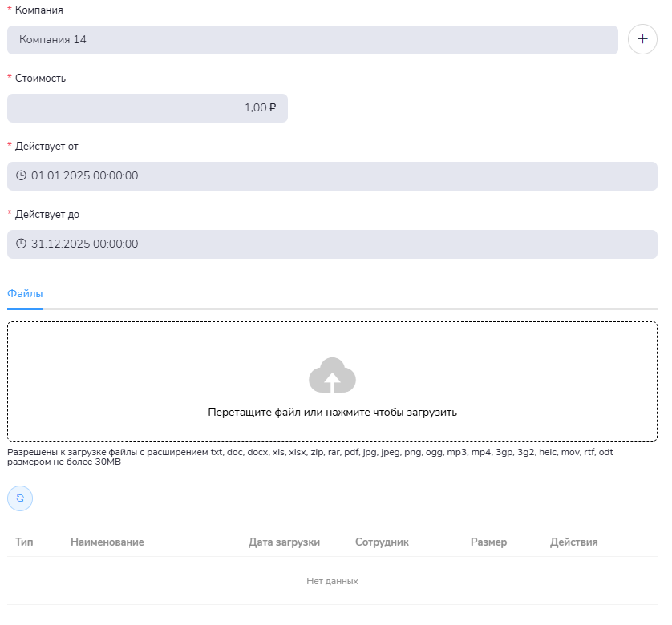Click the clock icon in Действует до field
This screenshot has width=672, height=625.
(22, 244)
